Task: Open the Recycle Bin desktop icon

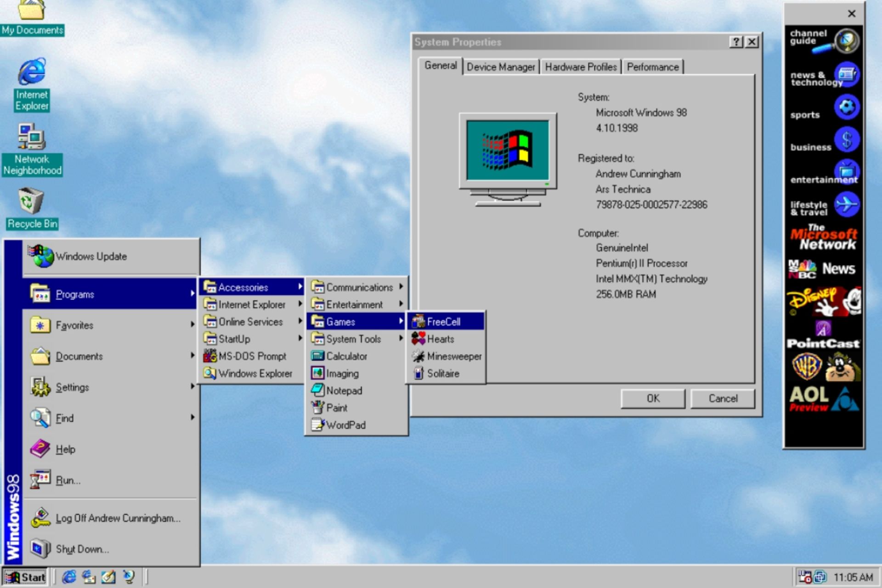Action: (32, 209)
